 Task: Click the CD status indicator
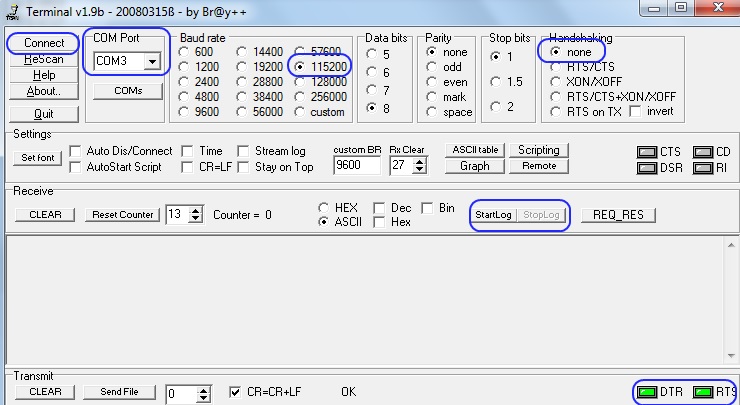click(704, 152)
